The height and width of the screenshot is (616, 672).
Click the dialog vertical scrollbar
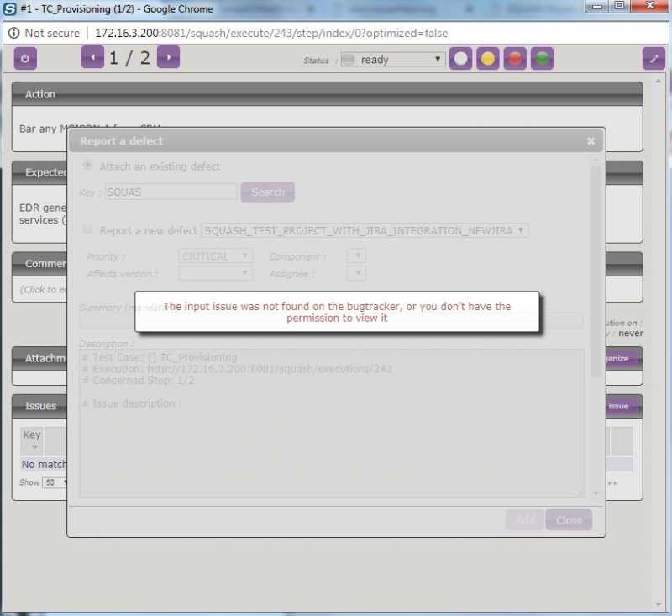596,271
